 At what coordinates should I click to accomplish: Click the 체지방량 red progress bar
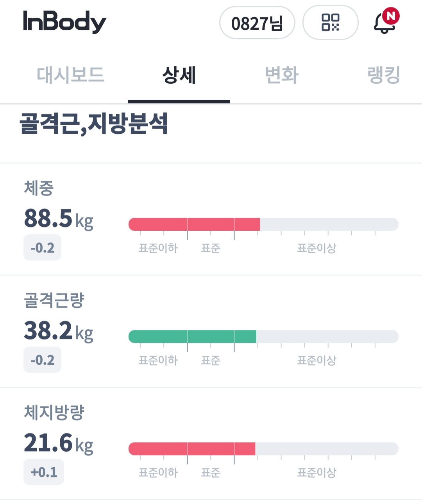[192, 449]
